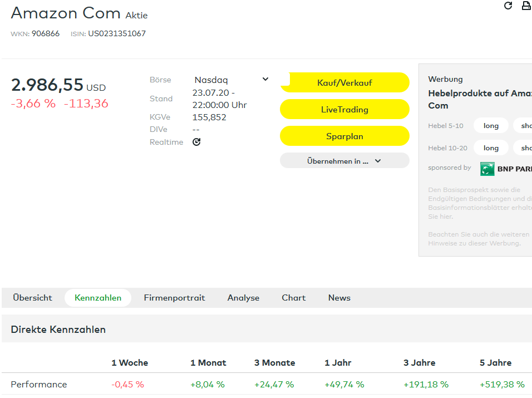Select 'long' for Hebel 10-20
The width and height of the screenshot is (532, 398).
click(491, 148)
